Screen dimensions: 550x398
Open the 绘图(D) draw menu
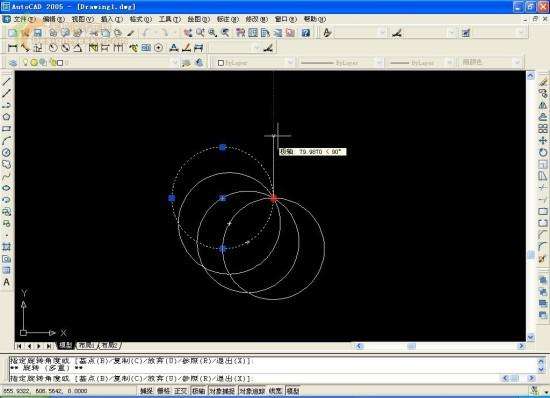[x=198, y=19]
